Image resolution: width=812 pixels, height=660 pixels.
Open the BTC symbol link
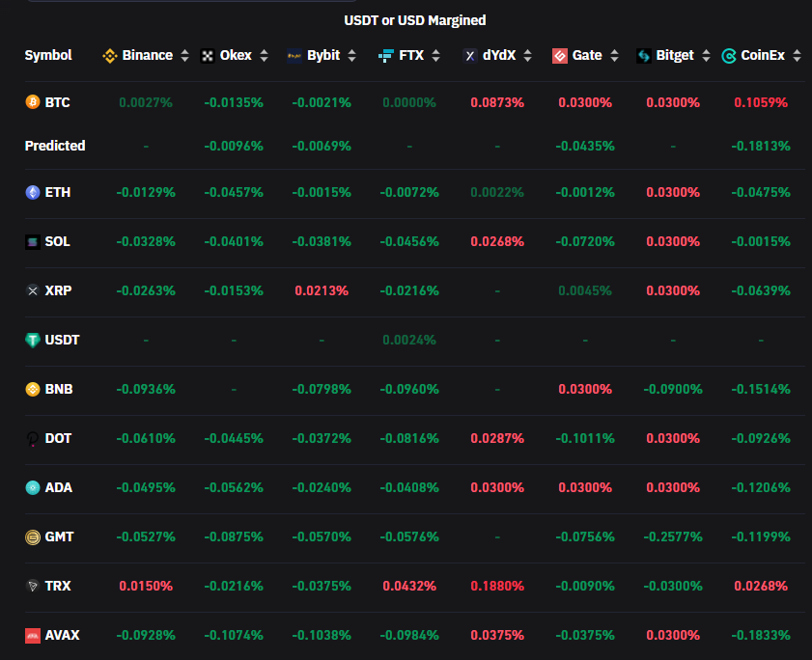[58, 102]
